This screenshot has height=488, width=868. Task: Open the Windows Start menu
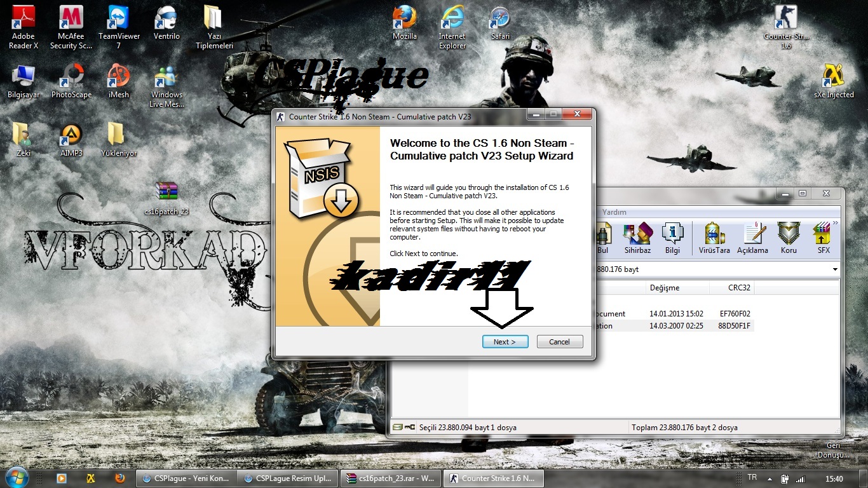point(16,477)
